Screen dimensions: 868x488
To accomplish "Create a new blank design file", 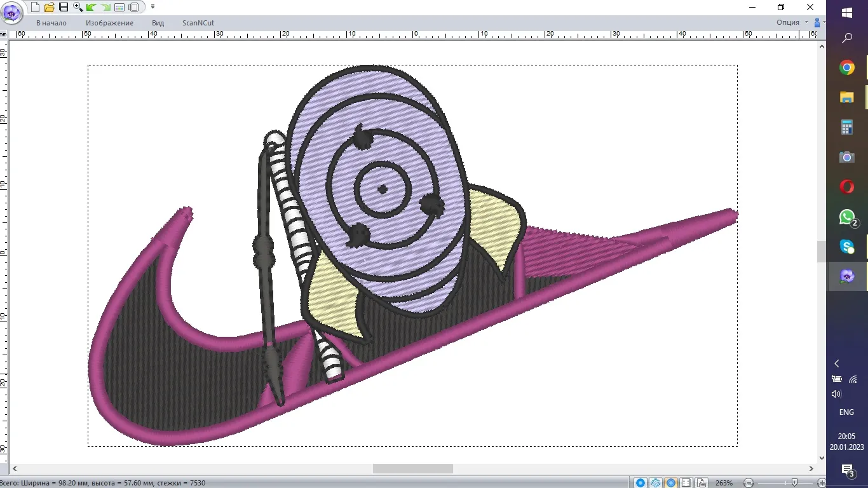I will tap(35, 7).
